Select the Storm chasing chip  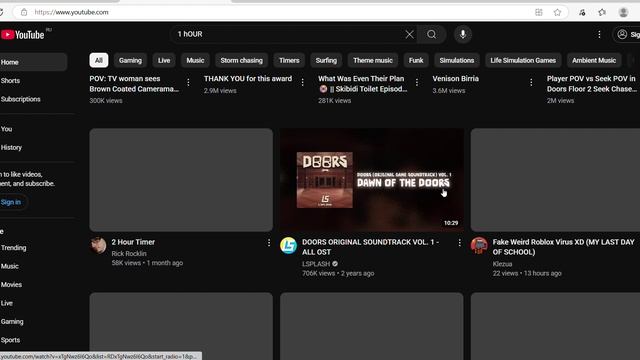(x=242, y=60)
